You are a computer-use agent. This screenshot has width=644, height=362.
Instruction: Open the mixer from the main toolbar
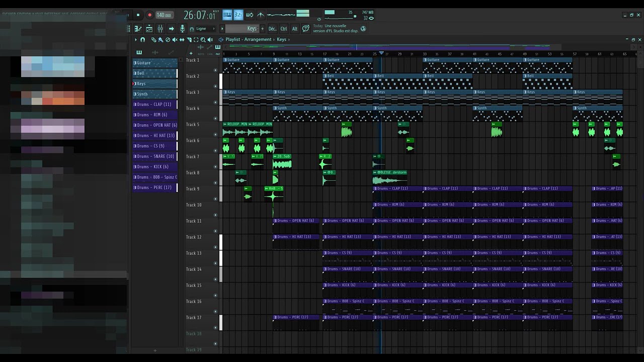click(x=160, y=29)
